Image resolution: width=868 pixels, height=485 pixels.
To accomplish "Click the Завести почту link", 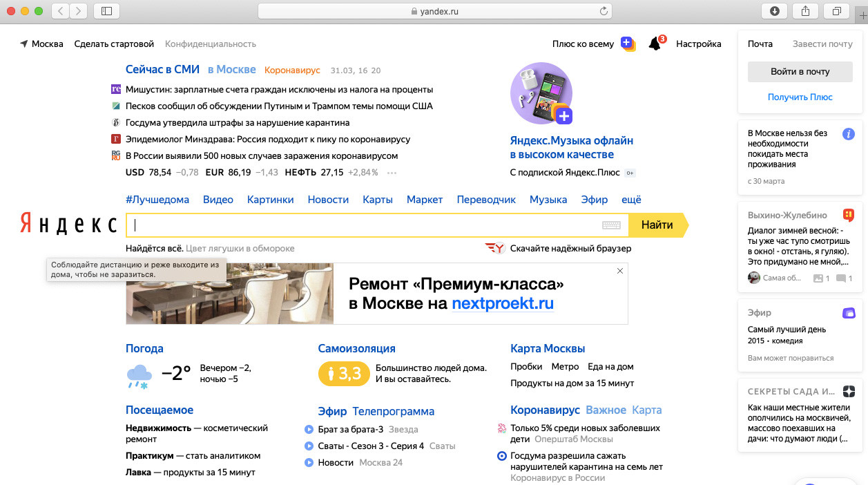I will [x=822, y=44].
